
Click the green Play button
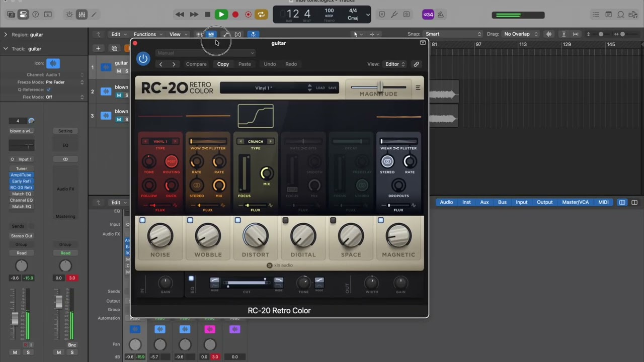pos(221,15)
